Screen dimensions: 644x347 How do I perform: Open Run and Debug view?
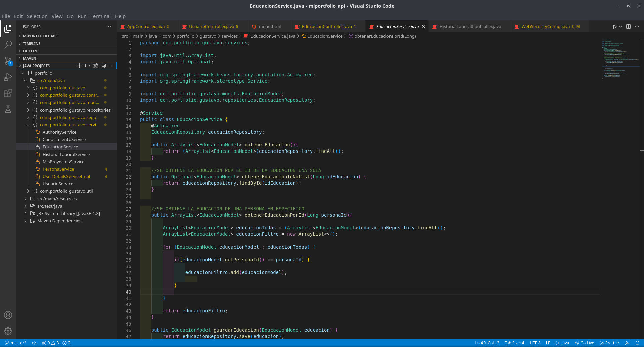tap(8, 77)
